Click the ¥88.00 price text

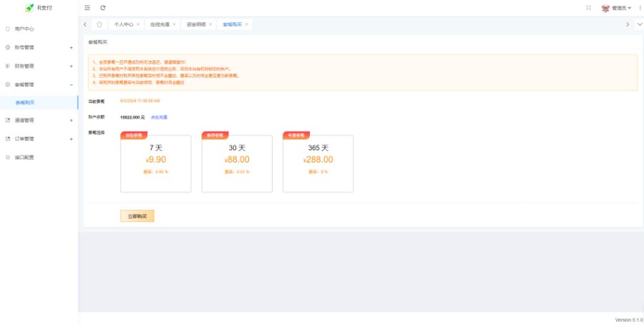click(x=237, y=160)
